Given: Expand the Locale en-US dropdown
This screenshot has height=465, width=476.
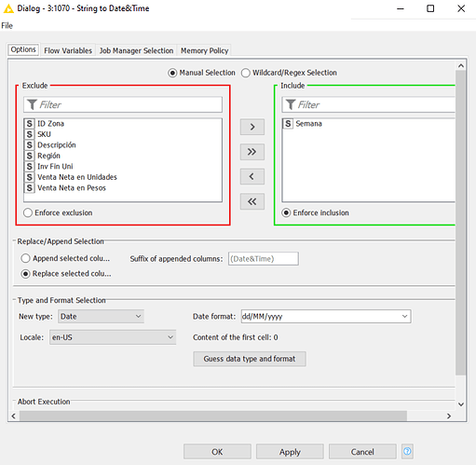Looking at the screenshot, I should point(113,337).
